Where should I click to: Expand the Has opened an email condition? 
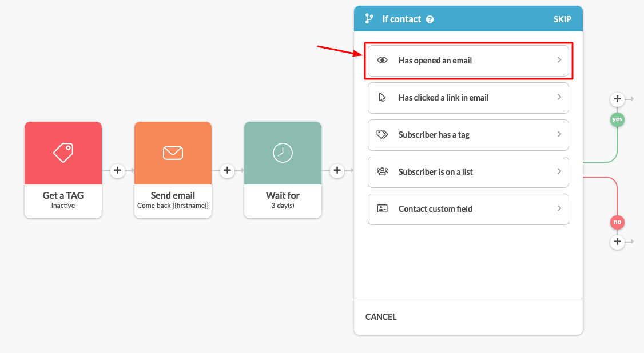tap(468, 60)
